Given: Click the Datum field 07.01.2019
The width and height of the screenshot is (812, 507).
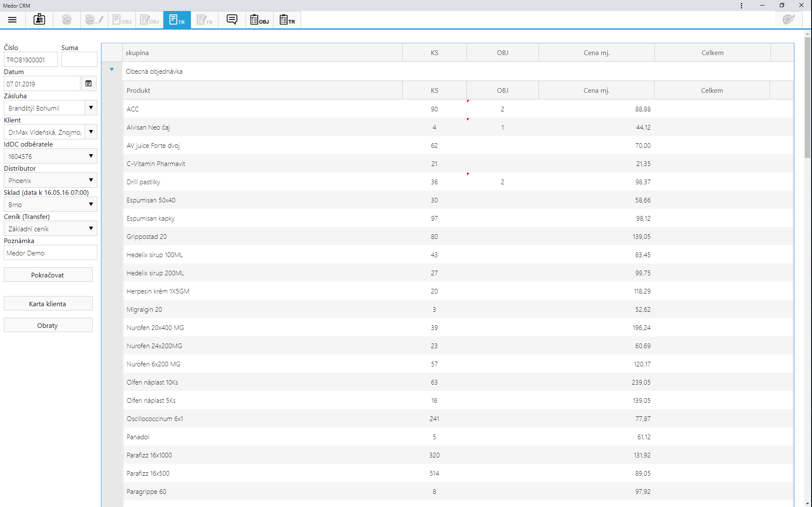Looking at the screenshot, I should click(x=42, y=83).
